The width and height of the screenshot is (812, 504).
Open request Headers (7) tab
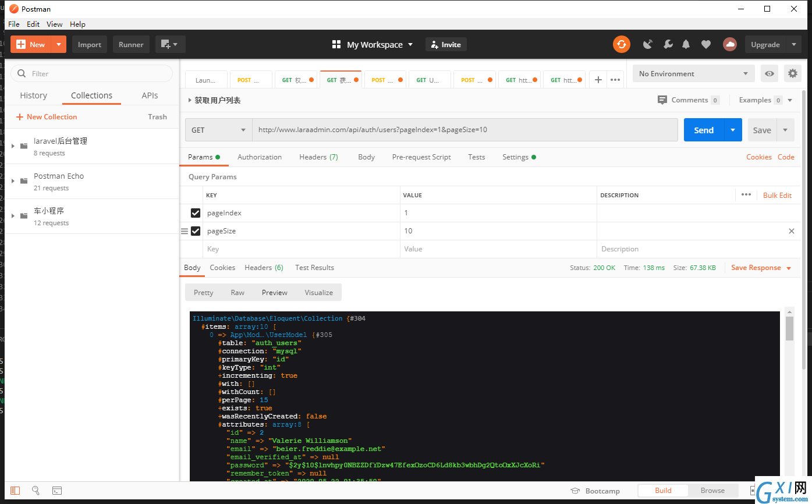coord(318,157)
